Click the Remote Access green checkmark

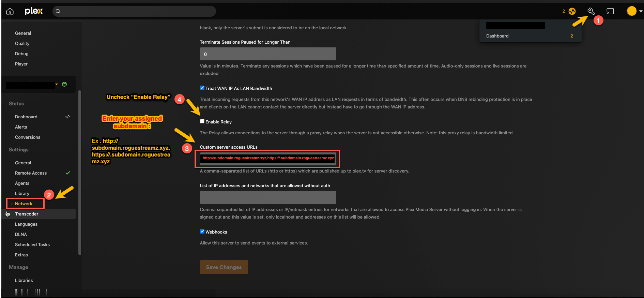[68, 173]
